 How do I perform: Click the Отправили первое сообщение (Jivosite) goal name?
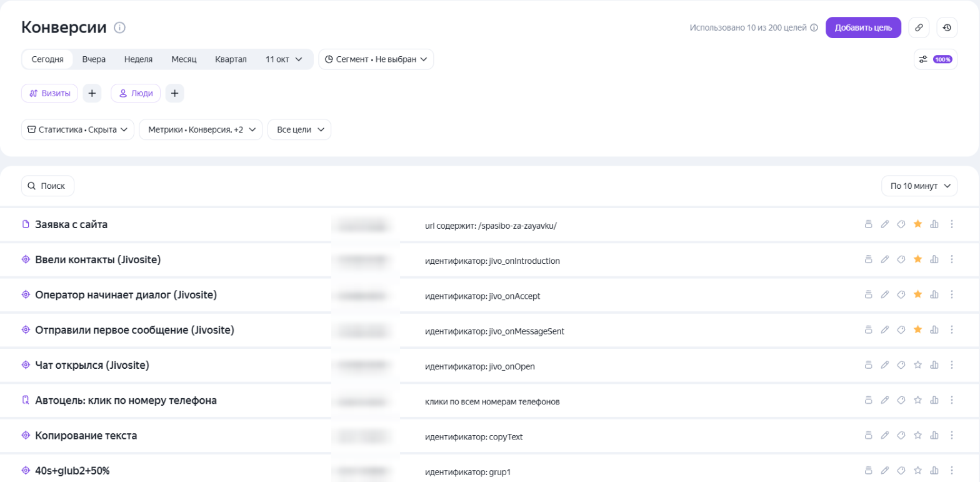(135, 329)
